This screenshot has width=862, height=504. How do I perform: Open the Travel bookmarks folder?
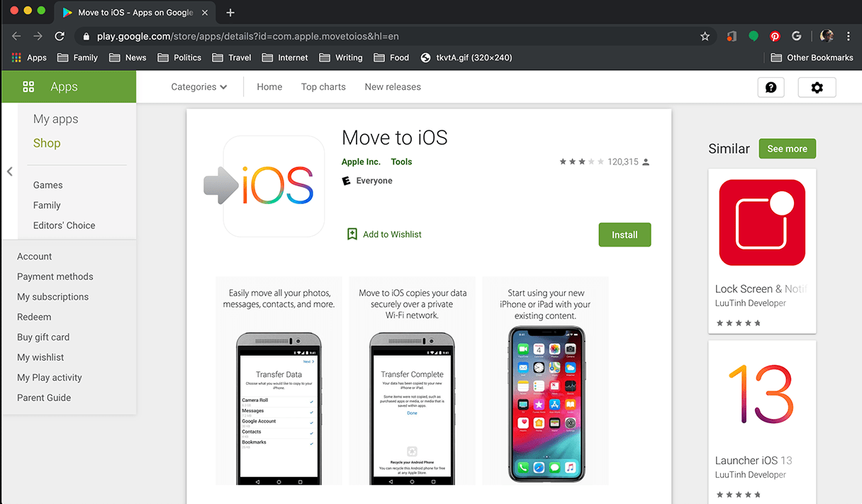click(231, 57)
